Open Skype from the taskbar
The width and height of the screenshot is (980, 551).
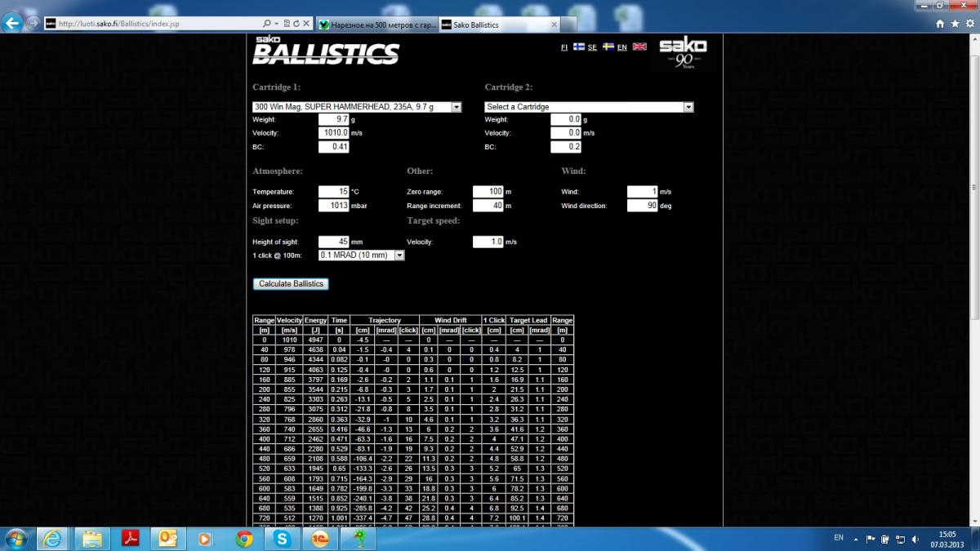tap(283, 539)
